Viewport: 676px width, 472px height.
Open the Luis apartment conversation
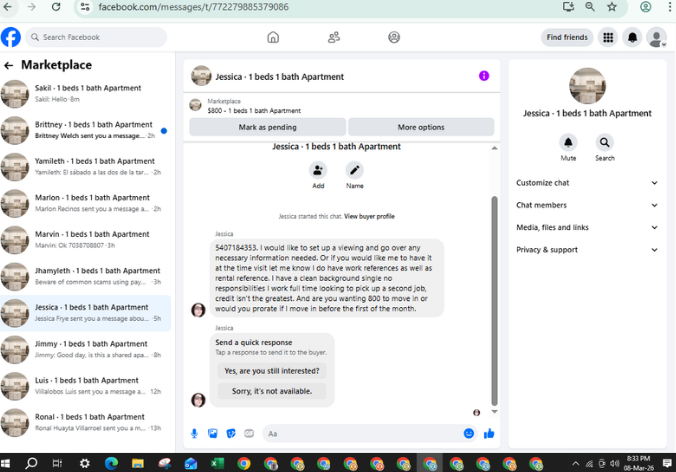coord(85,386)
